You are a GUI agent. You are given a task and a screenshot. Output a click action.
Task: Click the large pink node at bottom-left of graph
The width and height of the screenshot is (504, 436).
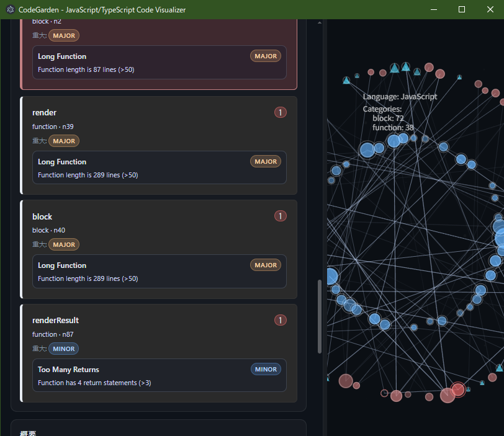pos(346,381)
